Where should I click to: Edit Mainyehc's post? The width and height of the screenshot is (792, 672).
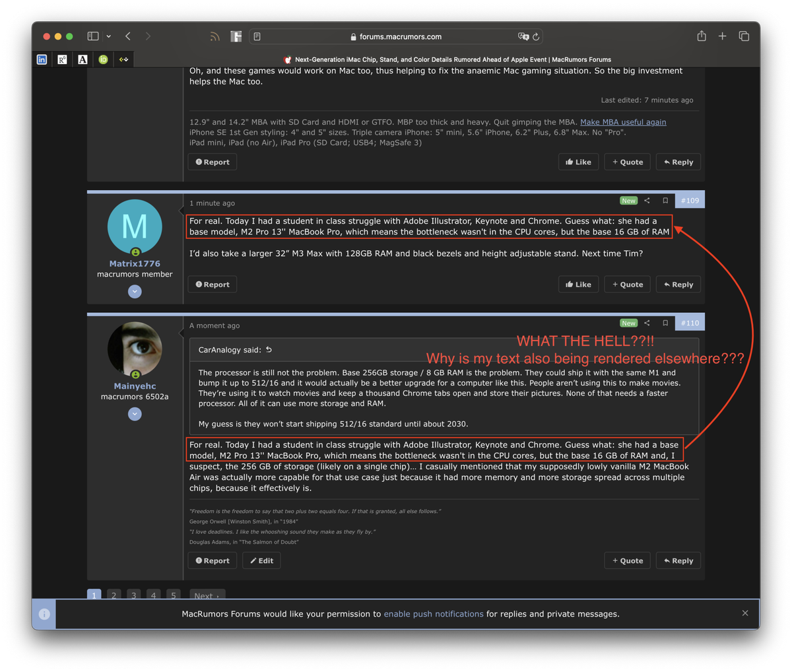[x=261, y=560]
